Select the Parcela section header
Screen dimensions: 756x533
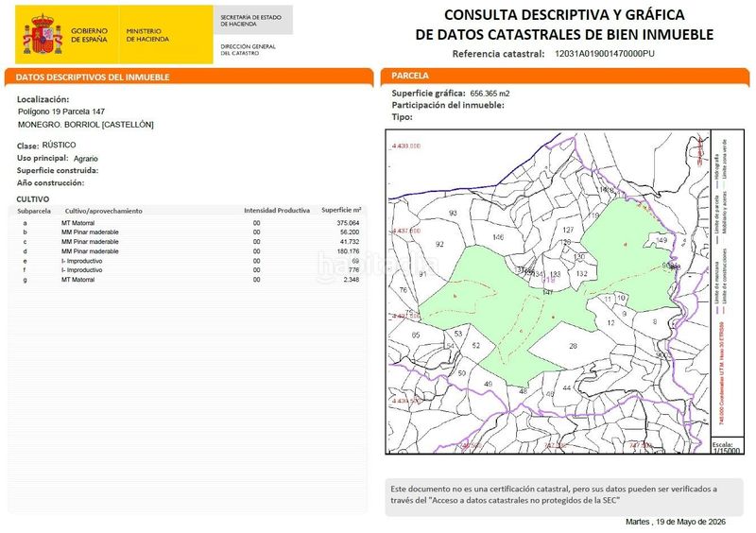click(x=564, y=76)
